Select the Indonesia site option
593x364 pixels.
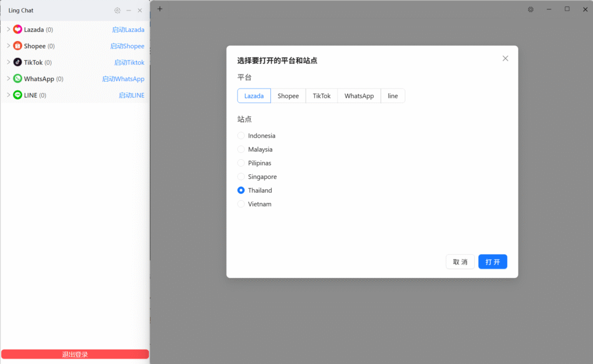coord(257,135)
